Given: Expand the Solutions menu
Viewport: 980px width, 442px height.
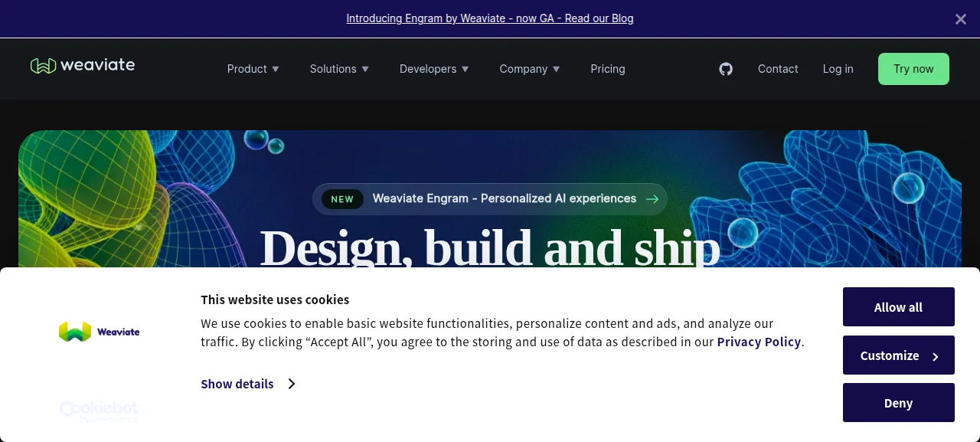Looking at the screenshot, I should 339,69.
